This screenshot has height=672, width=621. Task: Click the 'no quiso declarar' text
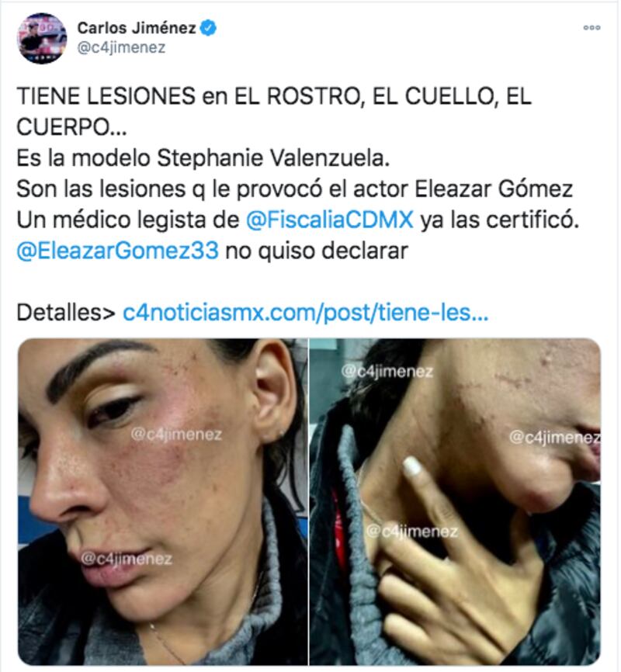pyautogui.click(x=317, y=251)
